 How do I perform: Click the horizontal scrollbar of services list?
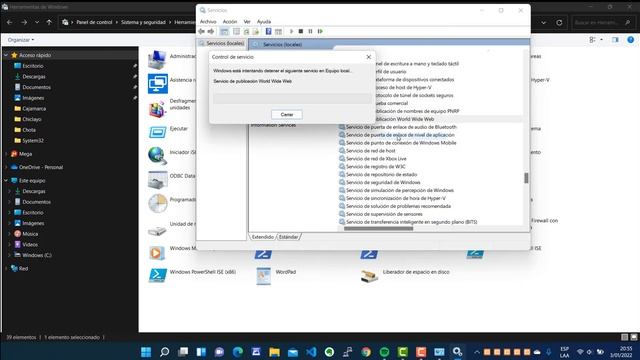pyautogui.click(x=378, y=229)
